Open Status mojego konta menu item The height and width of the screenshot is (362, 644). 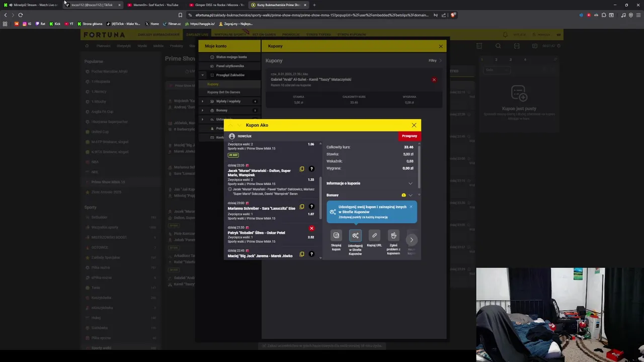click(x=229, y=57)
